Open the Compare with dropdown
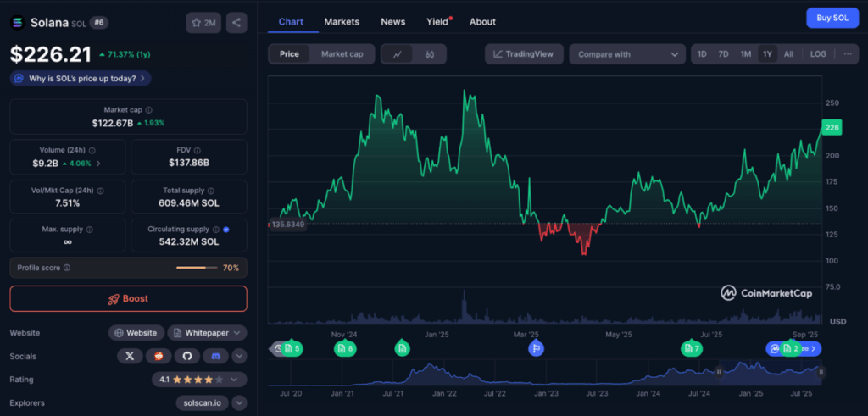Screen dimensions: 868x416 coord(627,54)
